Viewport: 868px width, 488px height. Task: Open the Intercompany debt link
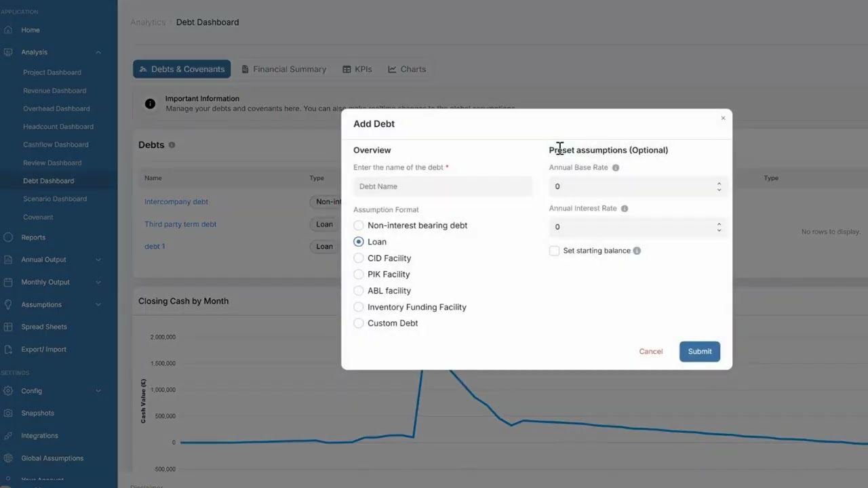tap(176, 202)
